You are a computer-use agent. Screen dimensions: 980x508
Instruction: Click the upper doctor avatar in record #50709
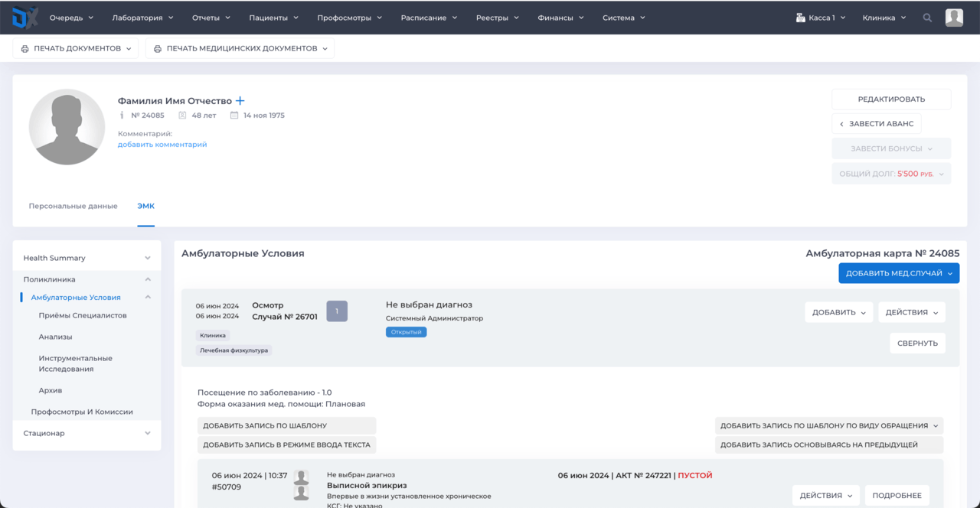(301, 477)
